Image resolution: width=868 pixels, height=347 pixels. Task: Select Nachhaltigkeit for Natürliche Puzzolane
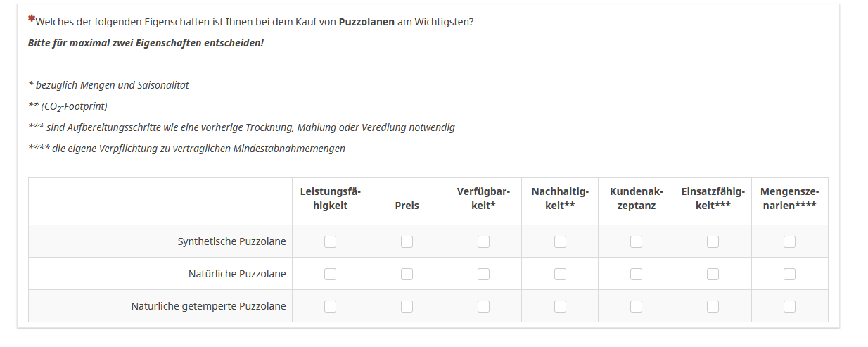coord(560,274)
